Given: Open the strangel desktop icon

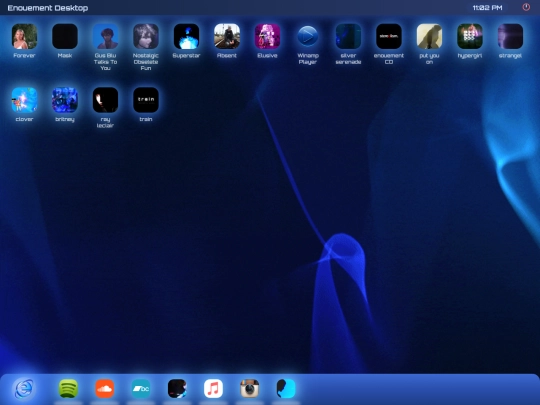Looking at the screenshot, I should pos(510,36).
